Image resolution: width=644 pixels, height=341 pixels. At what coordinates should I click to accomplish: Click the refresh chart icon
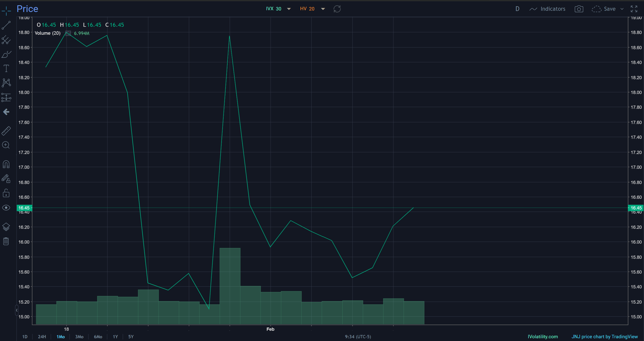[x=337, y=9]
